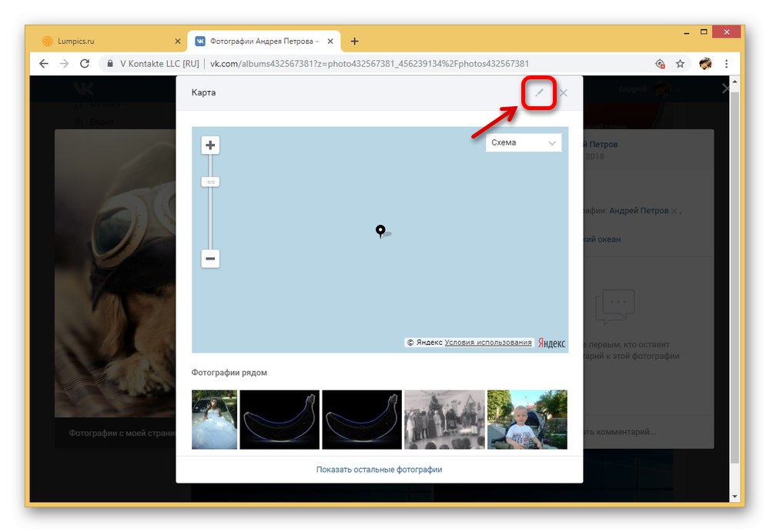This screenshot has width=770, height=532.
Task: Click Показать остальные фотографии link
Action: [379, 470]
